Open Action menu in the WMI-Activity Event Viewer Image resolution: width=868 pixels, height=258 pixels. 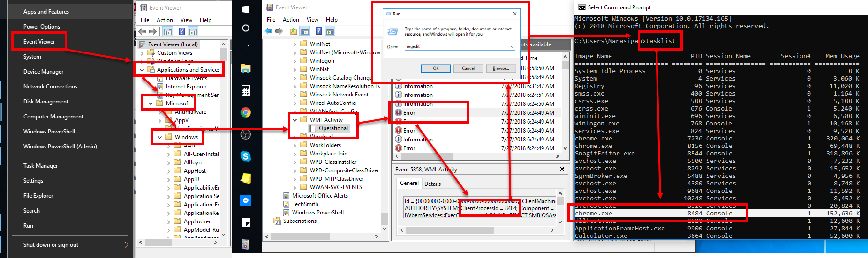[291, 20]
